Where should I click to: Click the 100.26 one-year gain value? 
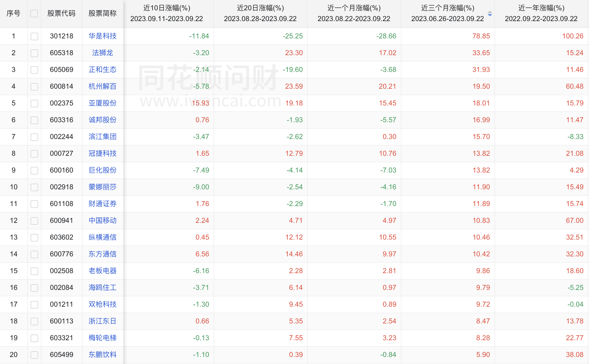[x=573, y=36]
